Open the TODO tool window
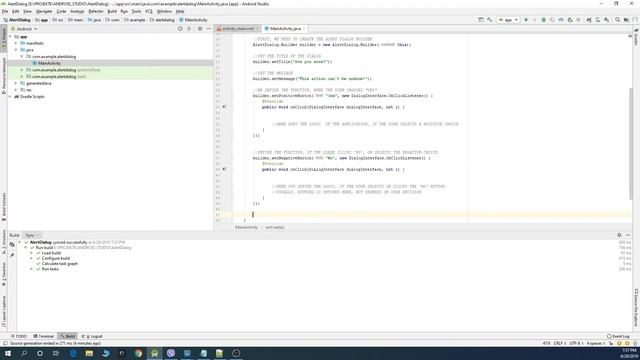 tap(19, 336)
